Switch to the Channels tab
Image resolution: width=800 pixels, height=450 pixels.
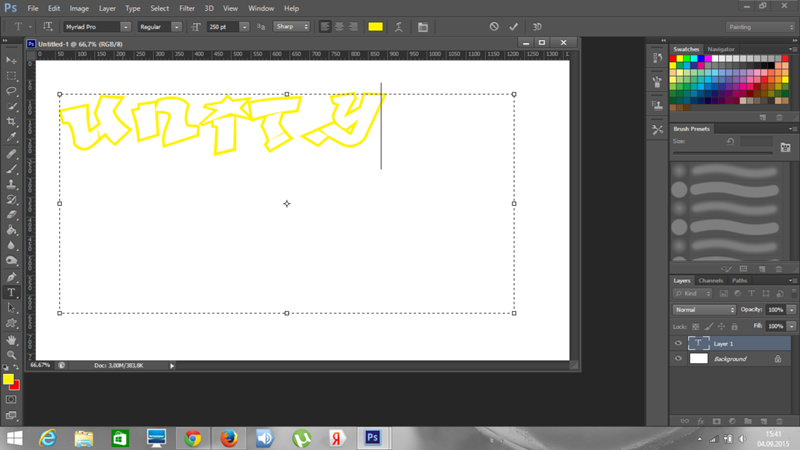[711, 281]
